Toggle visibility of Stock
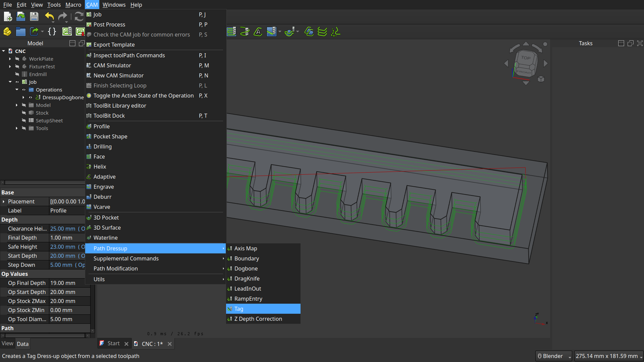The width and height of the screenshot is (644, 362). [x=24, y=113]
